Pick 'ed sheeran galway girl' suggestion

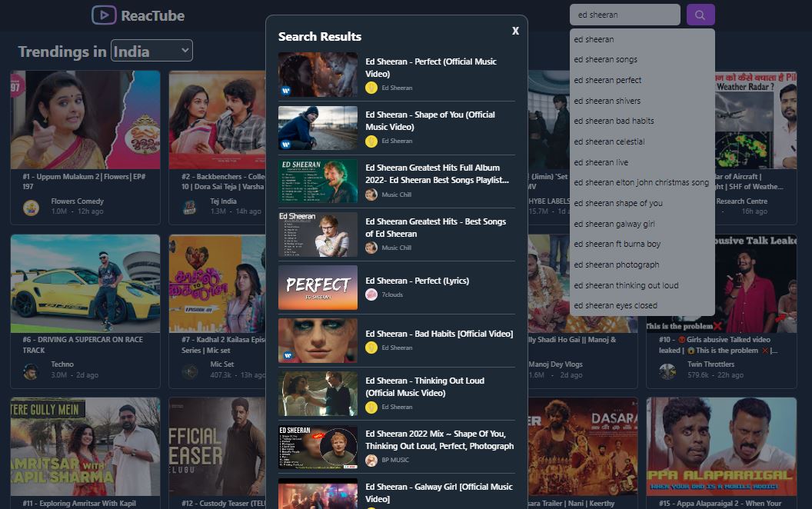(x=642, y=225)
